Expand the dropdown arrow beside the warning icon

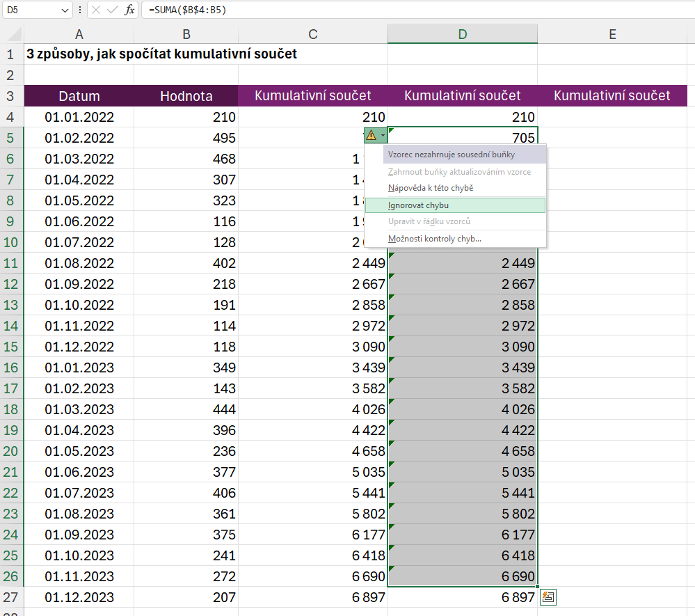coord(383,135)
